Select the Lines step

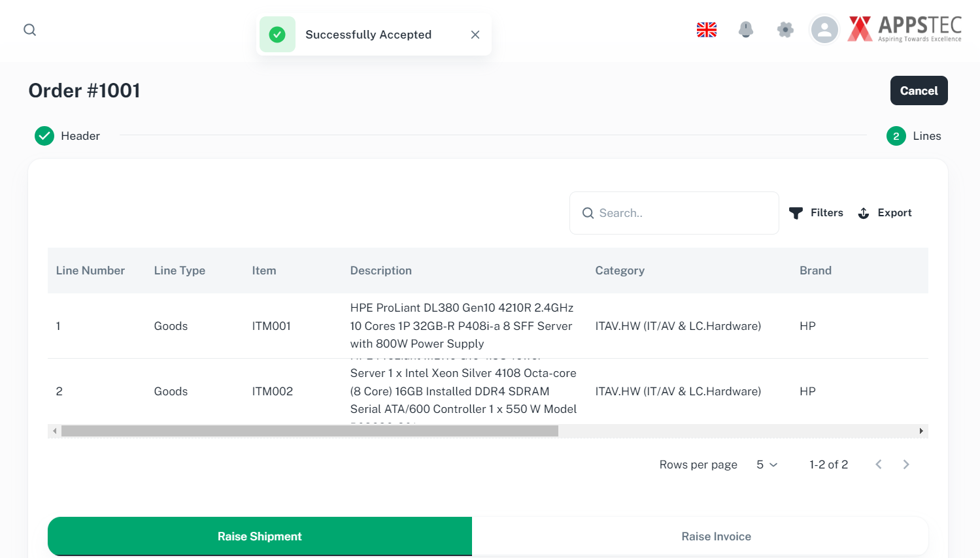(x=913, y=136)
